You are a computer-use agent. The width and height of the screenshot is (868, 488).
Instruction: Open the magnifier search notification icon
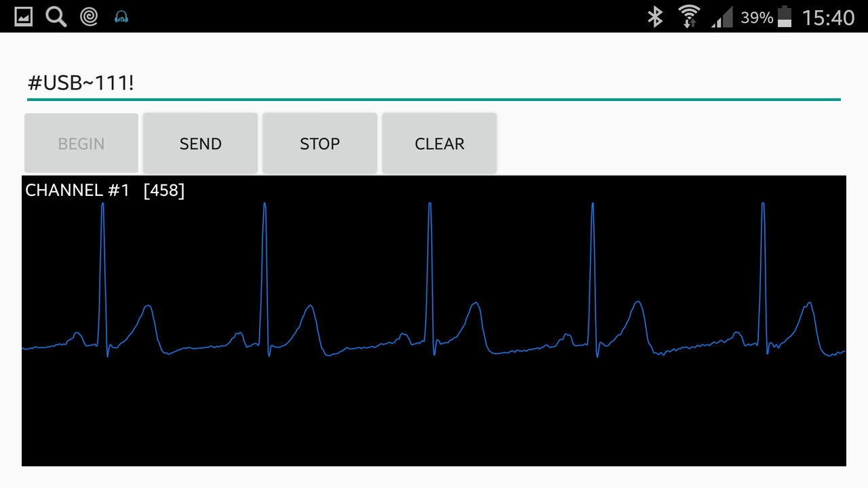(x=56, y=16)
